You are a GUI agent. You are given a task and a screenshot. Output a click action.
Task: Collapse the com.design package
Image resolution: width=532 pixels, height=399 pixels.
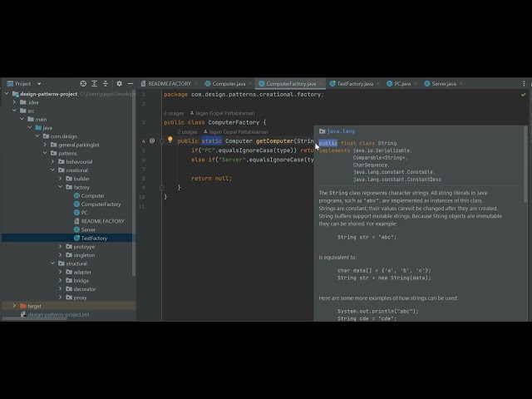coord(37,135)
